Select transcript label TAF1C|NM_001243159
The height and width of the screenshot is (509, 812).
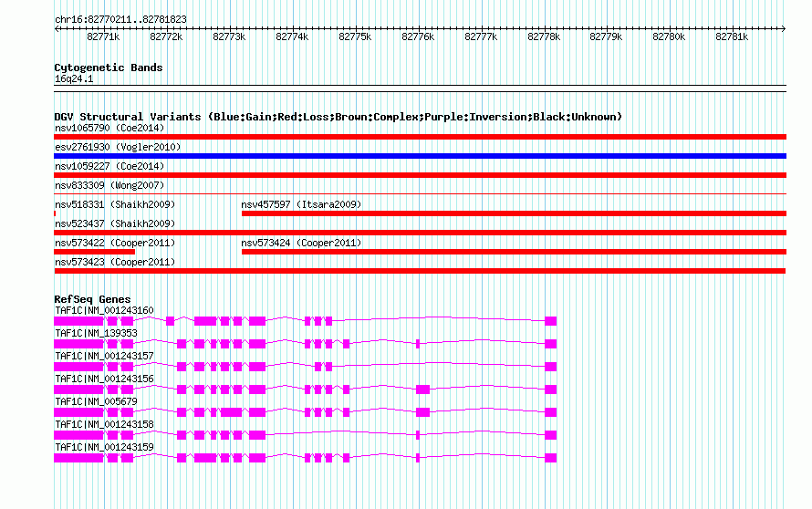pyautogui.click(x=104, y=447)
